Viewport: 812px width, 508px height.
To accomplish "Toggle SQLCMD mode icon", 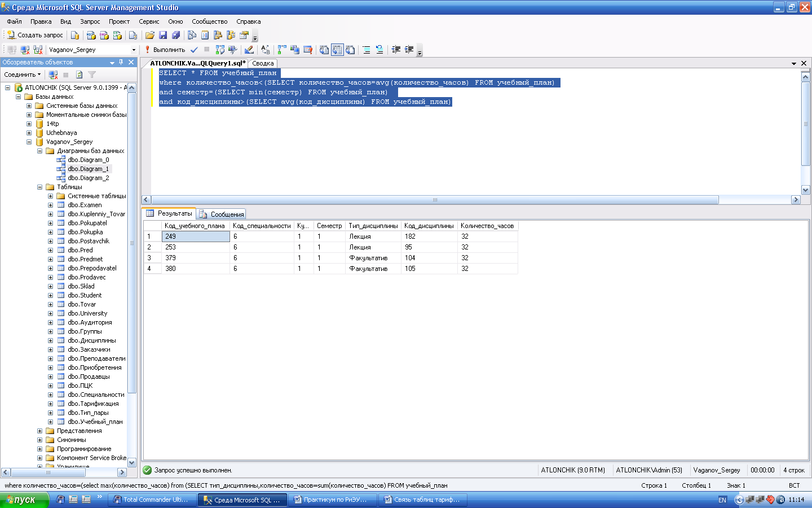I will (x=307, y=50).
